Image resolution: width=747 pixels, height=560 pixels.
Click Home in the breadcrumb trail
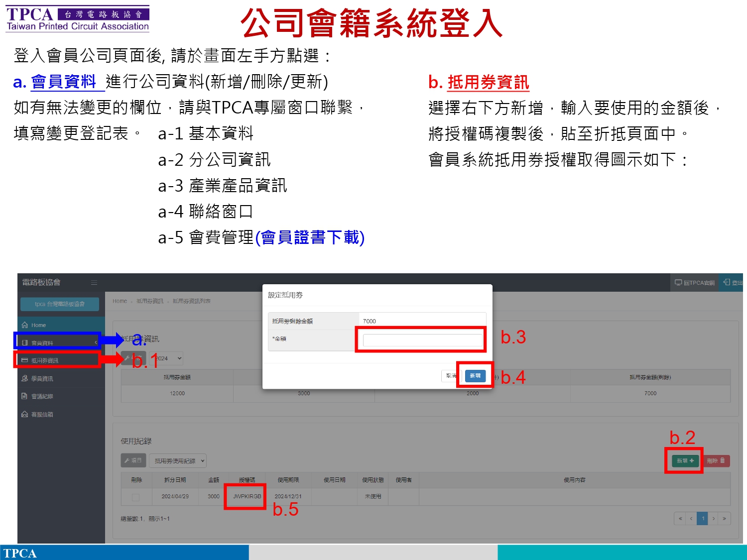(x=120, y=301)
